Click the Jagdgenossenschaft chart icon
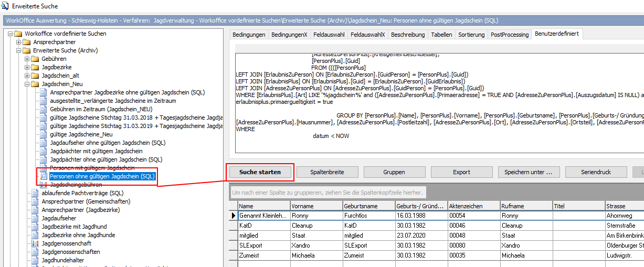Viewport: 644px width, 267px height. 36,243
